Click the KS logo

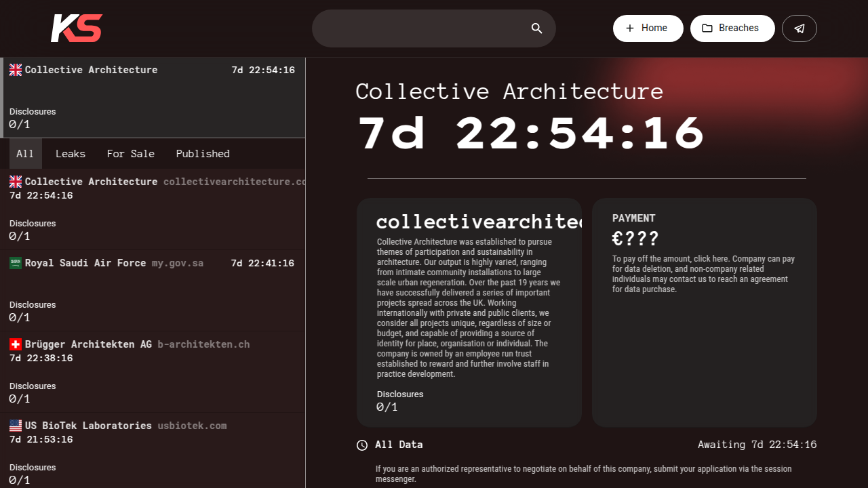[77, 28]
